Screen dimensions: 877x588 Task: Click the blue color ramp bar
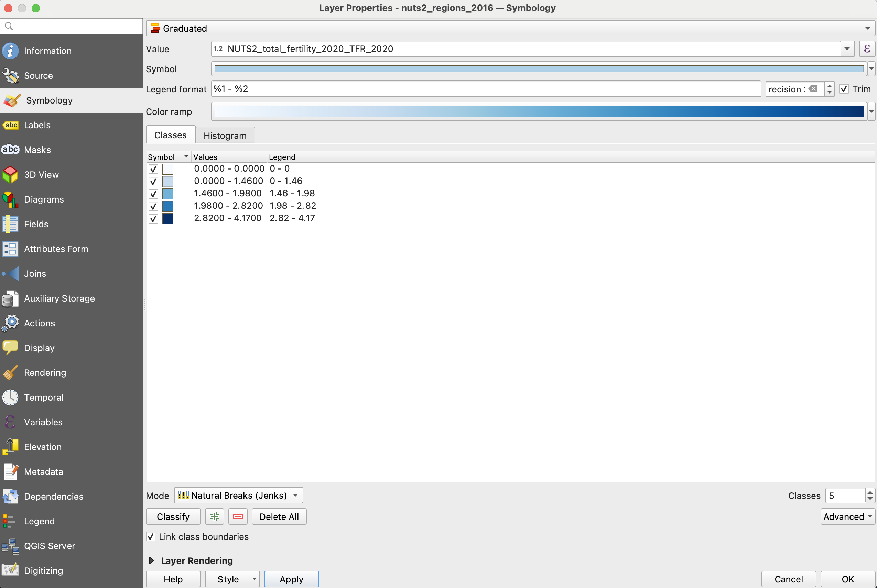coord(539,112)
